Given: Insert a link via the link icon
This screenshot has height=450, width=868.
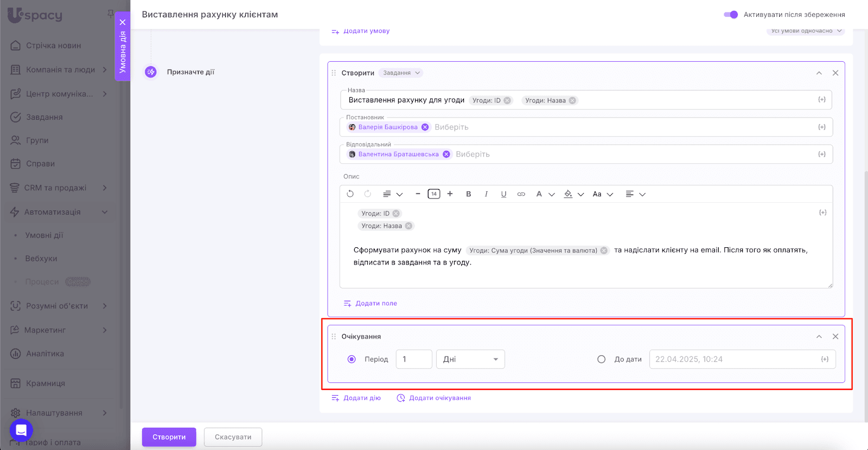Looking at the screenshot, I should 521,194.
